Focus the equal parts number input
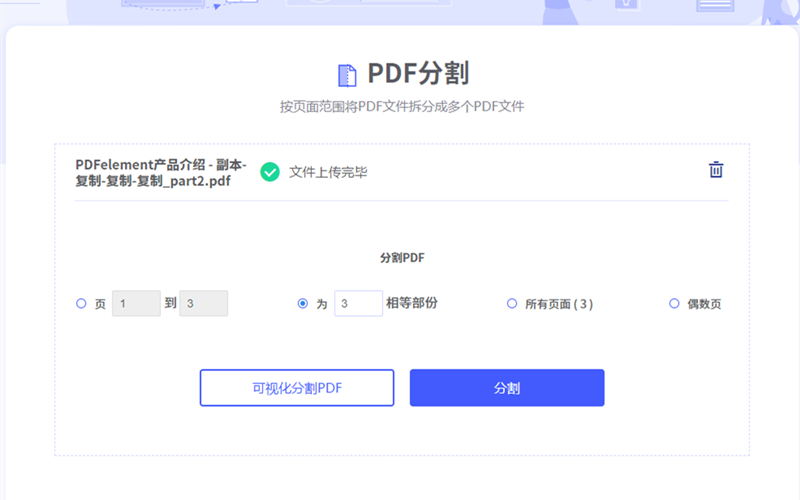Viewport: 800px width, 500px height. coord(358,303)
